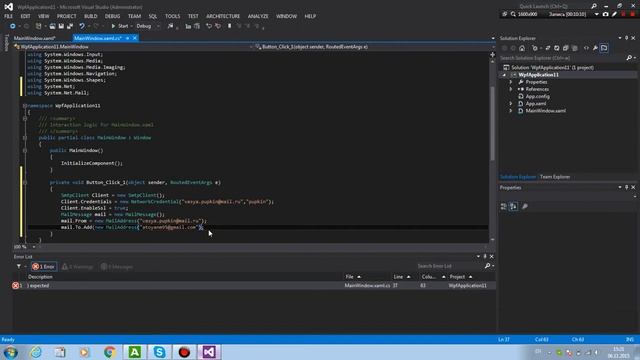Open the Error List filter dropdown
Image resolution: width=640 pixels, height=360 pixels.
tap(20, 267)
